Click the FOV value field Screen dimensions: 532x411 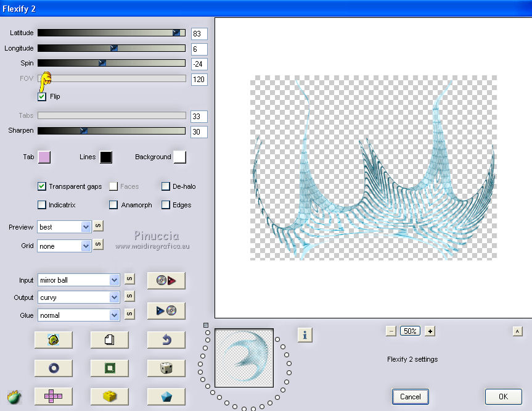click(199, 80)
